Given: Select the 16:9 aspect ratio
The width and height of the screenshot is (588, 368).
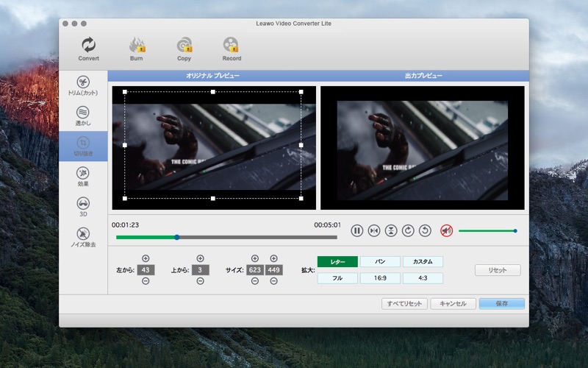Looking at the screenshot, I should (x=380, y=278).
